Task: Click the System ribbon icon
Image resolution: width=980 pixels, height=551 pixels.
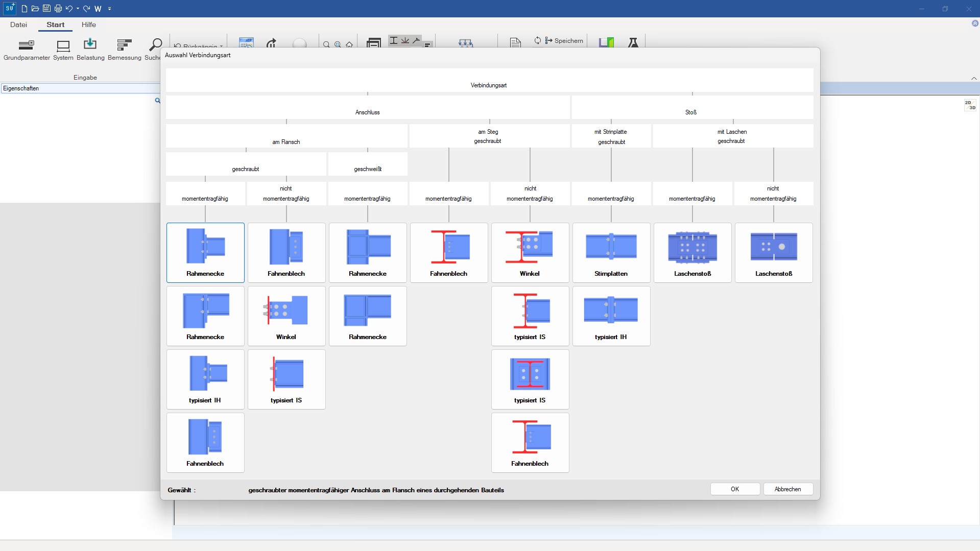Action: click(x=63, y=50)
